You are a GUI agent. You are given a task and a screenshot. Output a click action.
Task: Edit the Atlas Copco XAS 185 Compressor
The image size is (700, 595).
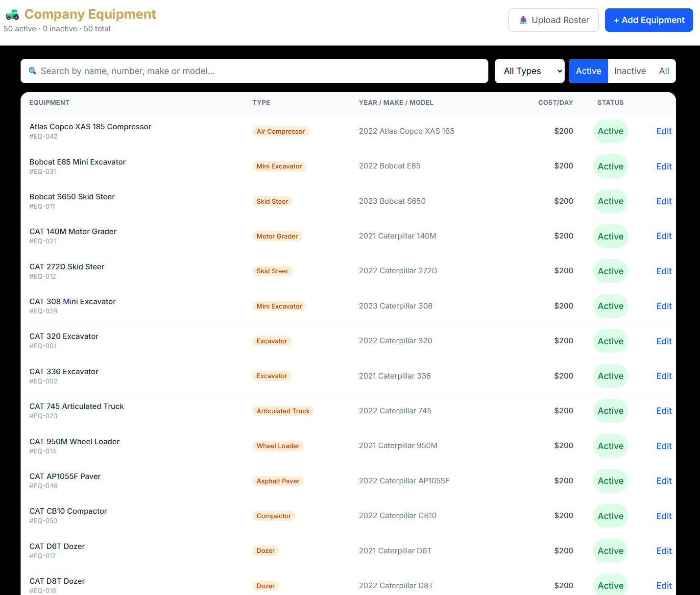click(x=663, y=131)
